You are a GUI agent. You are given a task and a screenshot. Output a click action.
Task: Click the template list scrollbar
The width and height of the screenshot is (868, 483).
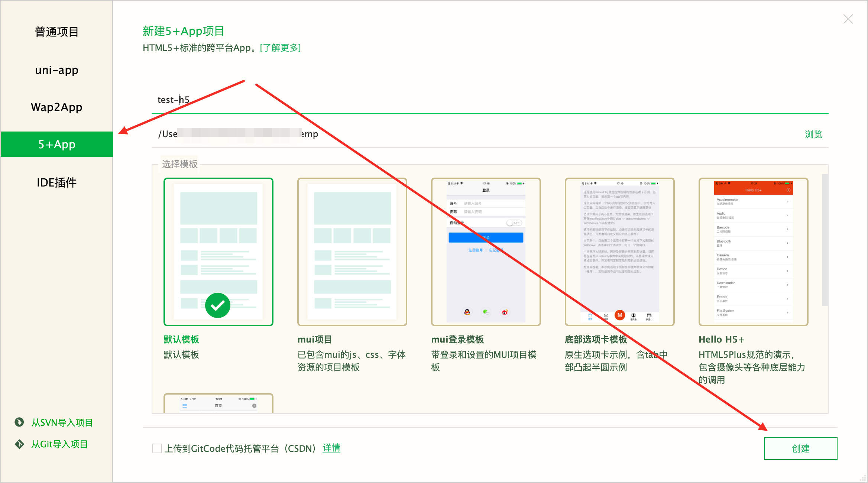point(825,240)
